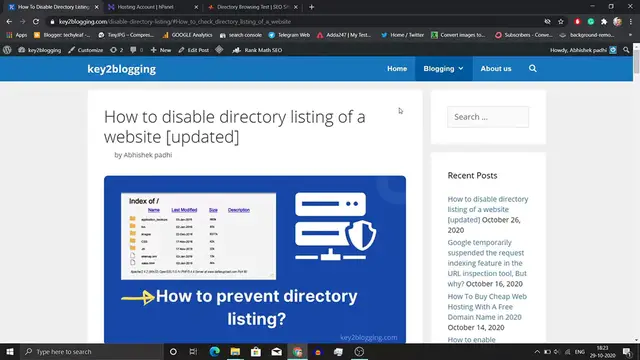
Task: Open Windows Start menu
Action: click(x=10, y=351)
